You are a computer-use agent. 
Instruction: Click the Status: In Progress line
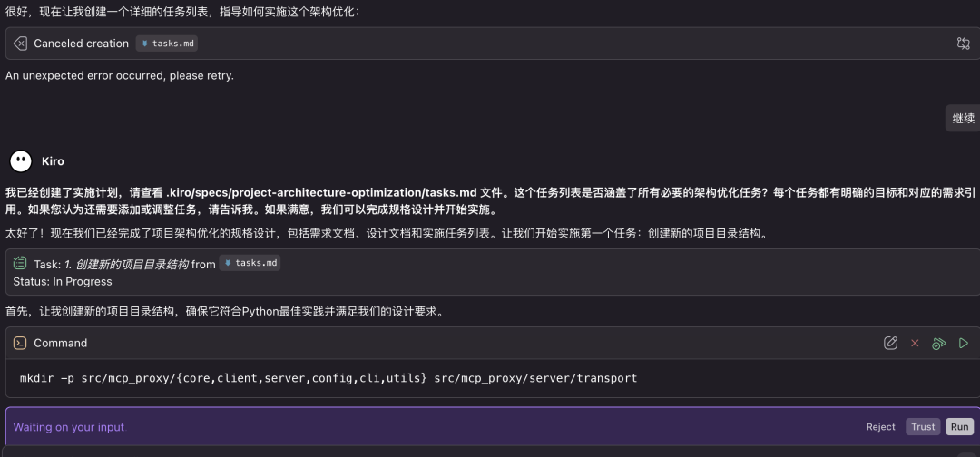click(x=63, y=282)
